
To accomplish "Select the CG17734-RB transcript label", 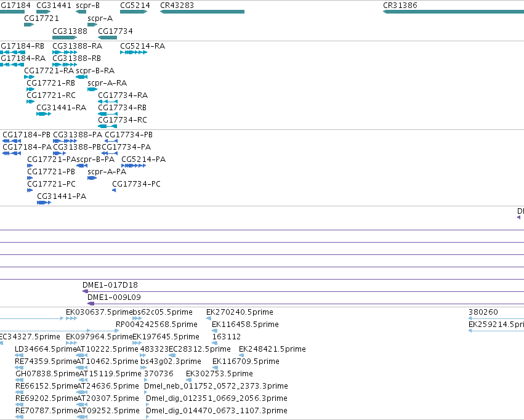I will tap(122, 108).
